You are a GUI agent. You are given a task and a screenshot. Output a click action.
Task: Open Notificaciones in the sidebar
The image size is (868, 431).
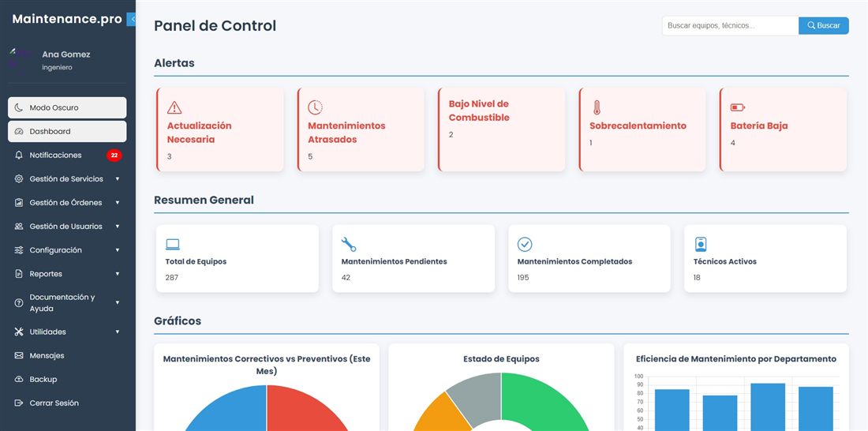pyautogui.click(x=67, y=156)
